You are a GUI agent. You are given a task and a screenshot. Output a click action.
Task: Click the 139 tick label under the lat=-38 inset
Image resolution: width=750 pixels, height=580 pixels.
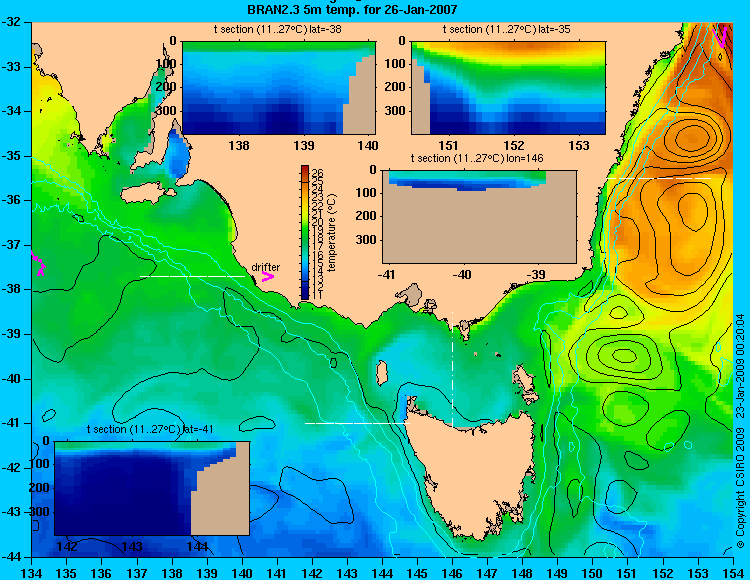304,145
